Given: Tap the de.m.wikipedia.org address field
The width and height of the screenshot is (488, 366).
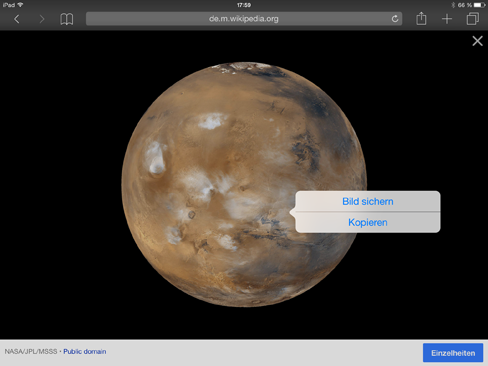Looking at the screenshot, I should (x=244, y=19).
